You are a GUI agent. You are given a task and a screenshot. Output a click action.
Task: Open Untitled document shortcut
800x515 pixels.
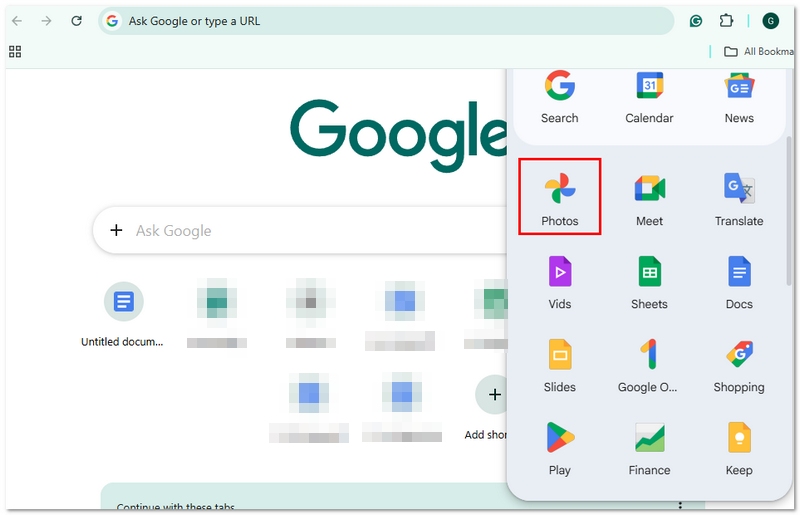click(x=123, y=315)
